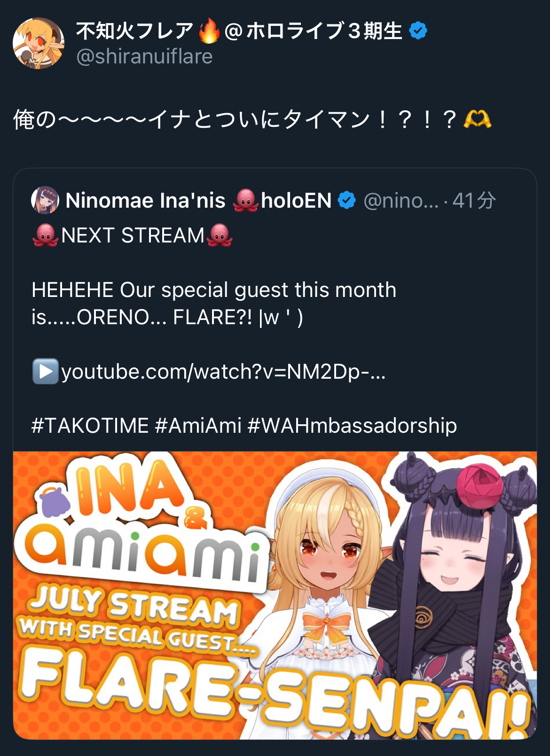
Task: Tap the blue verified badge beside Flare's name
Action: click(418, 31)
